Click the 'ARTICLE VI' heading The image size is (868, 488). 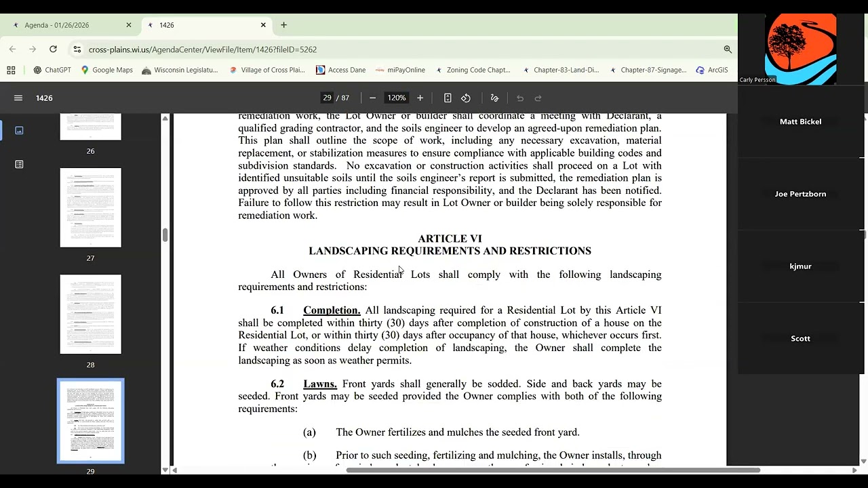450,239
